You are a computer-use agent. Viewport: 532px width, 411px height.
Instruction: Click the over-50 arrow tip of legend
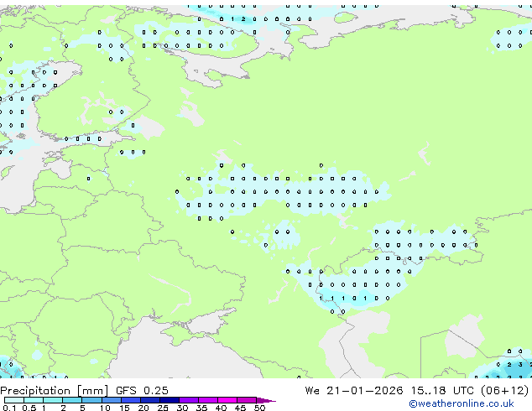point(266,400)
